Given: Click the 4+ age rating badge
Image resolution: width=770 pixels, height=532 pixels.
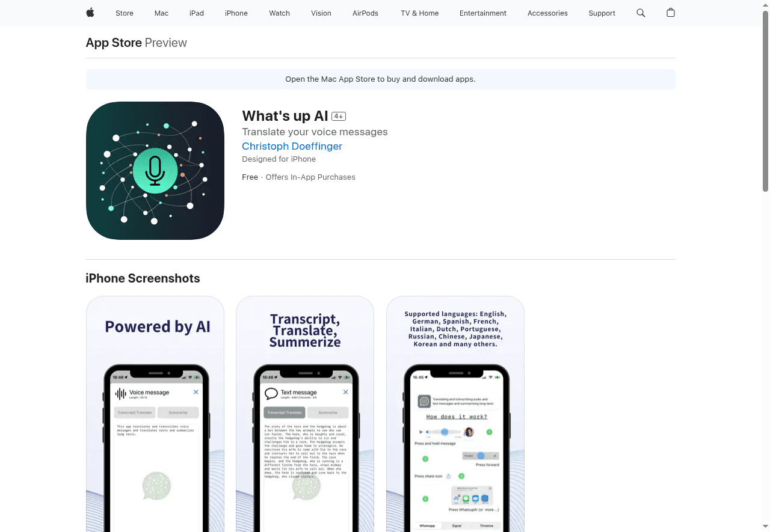Looking at the screenshot, I should click(339, 117).
